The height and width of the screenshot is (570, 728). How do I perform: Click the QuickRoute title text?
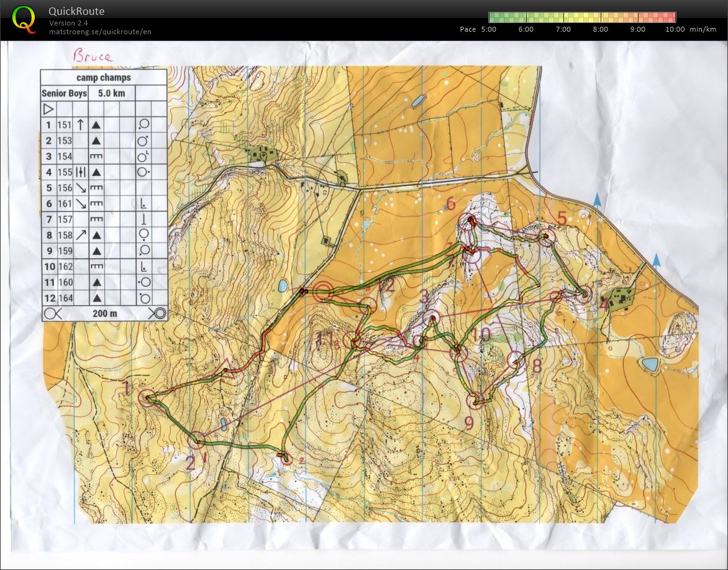pos(76,11)
